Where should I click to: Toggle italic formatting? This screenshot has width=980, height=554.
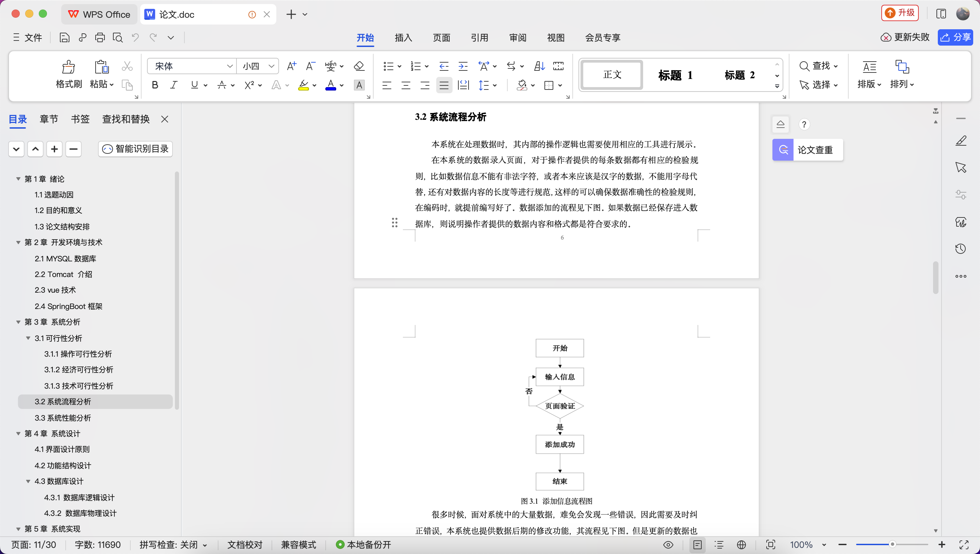coord(174,85)
